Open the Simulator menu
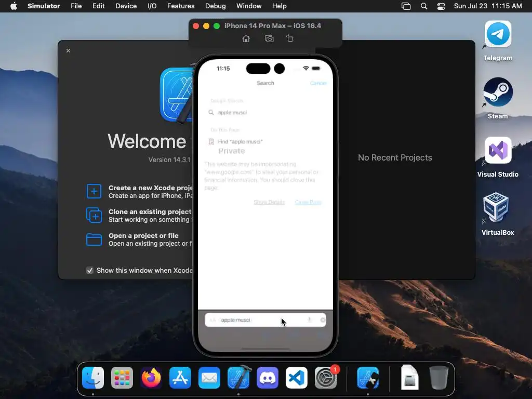The height and width of the screenshot is (399, 532). coord(44,6)
